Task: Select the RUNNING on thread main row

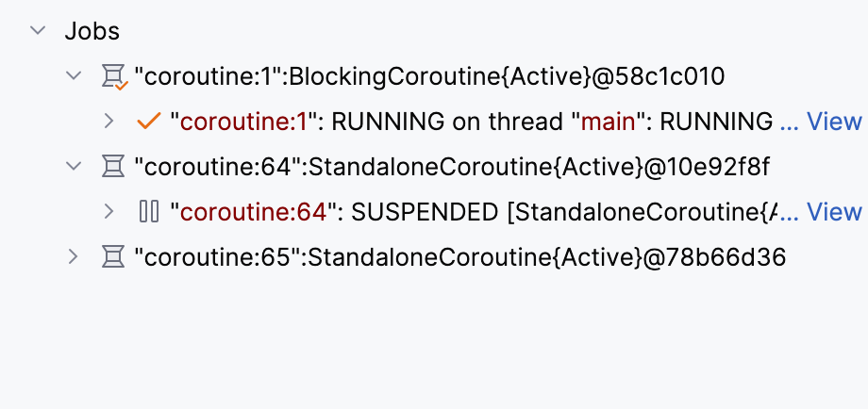Action: click(472, 122)
